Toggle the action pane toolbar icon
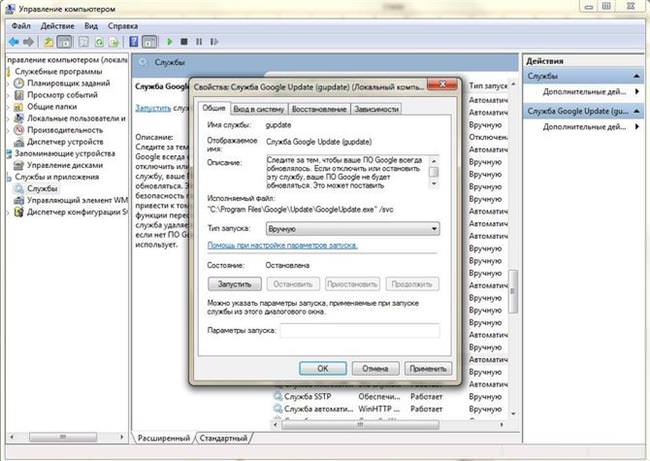Image resolution: width=650 pixels, height=461 pixels. (x=149, y=41)
